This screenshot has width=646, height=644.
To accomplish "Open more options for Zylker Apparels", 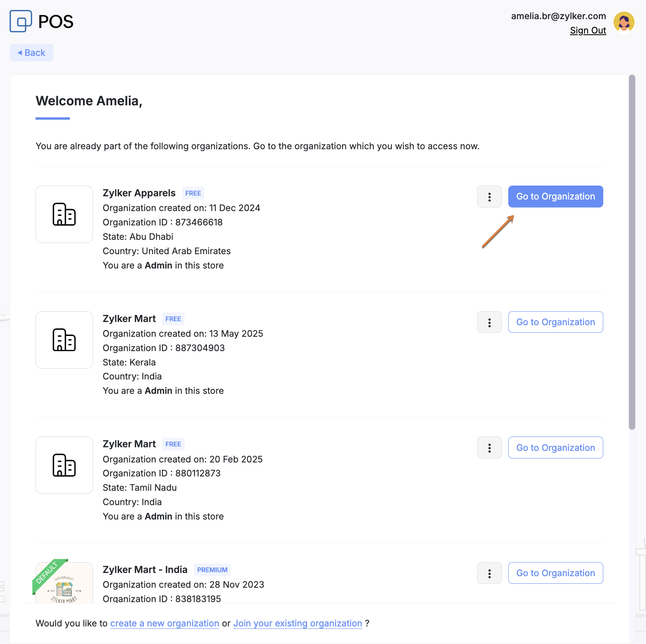I will click(x=489, y=197).
